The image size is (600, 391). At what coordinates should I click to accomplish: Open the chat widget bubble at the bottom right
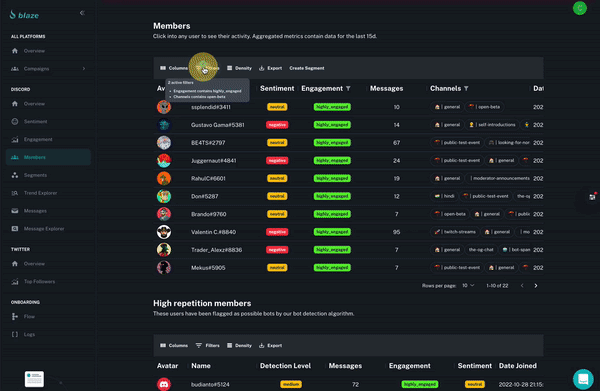pyautogui.click(x=583, y=379)
